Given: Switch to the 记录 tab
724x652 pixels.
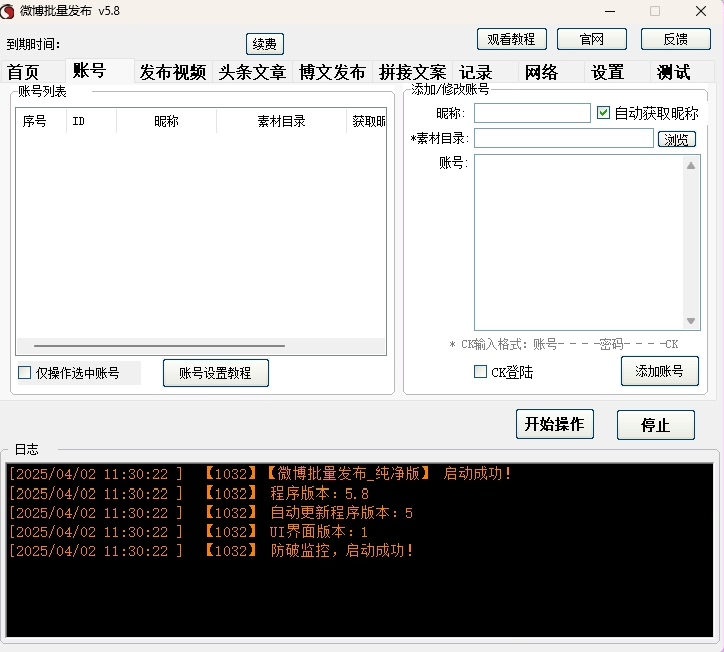Looking at the screenshot, I should [x=485, y=72].
